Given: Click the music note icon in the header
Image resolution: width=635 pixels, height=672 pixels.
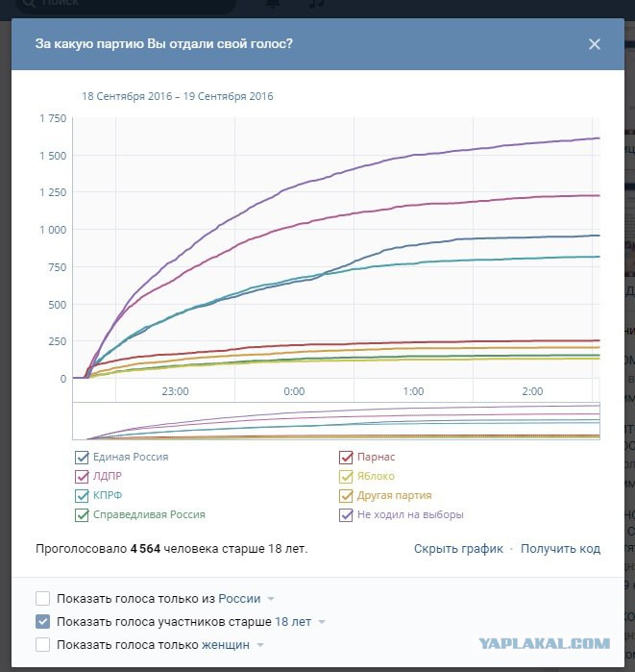Looking at the screenshot, I should (316, 4).
